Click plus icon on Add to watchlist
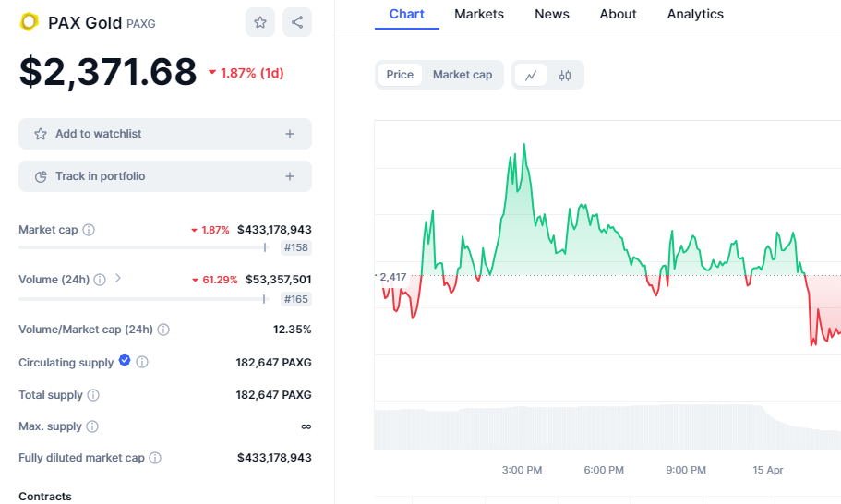The width and height of the screenshot is (841, 504). point(290,134)
